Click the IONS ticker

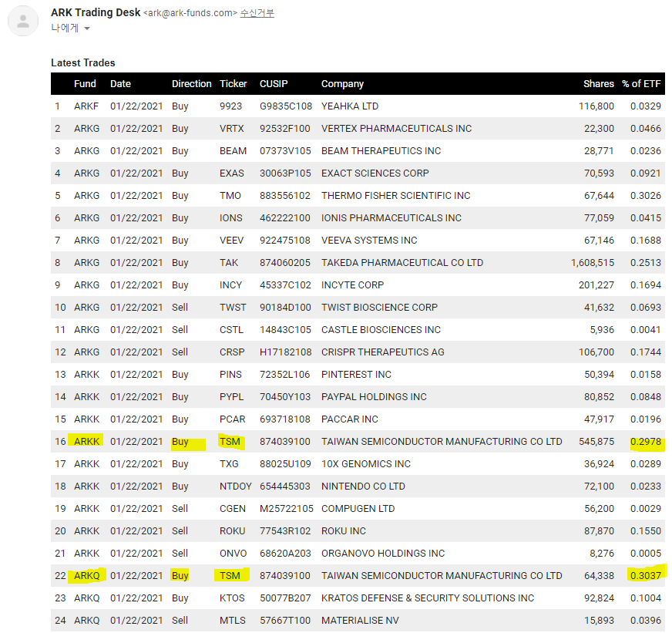click(x=231, y=218)
